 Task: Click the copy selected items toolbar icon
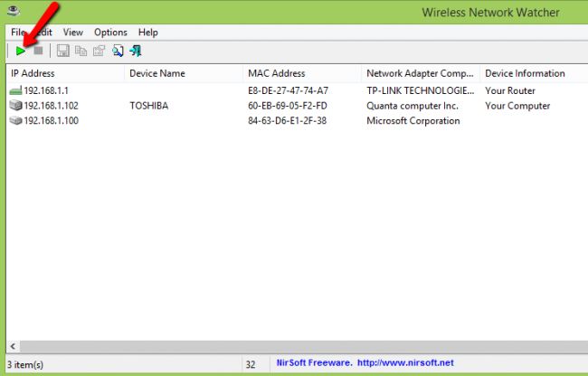tap(81, 51)
